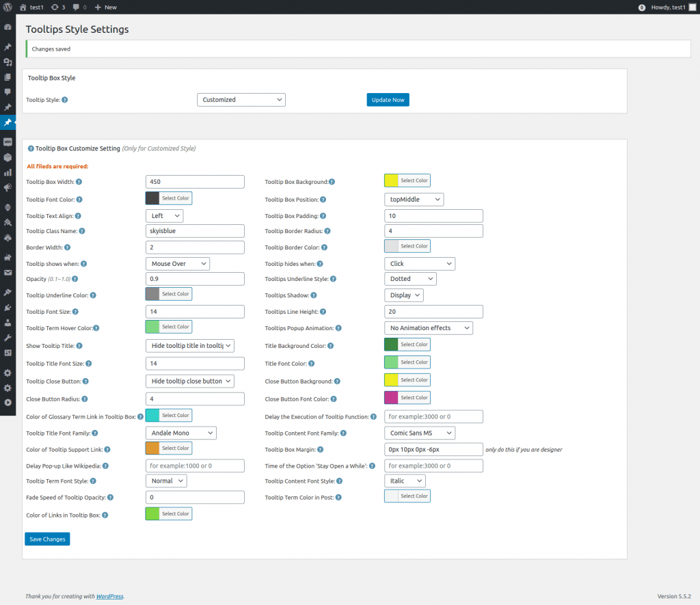
Task: Open the Tooltip Content Font Family dropdown
Action: coord(420,433)
